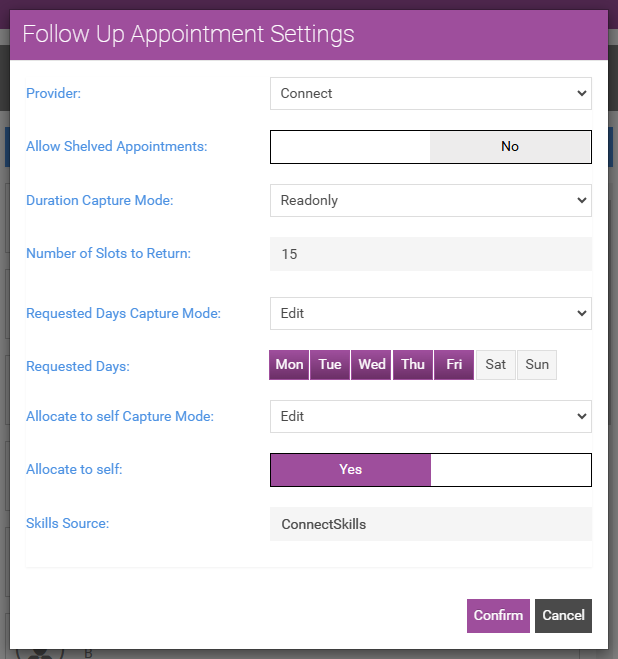Click the Follow Up Appointment Settings title
Viewport: 618px width, 659px height.
[188, 34]
